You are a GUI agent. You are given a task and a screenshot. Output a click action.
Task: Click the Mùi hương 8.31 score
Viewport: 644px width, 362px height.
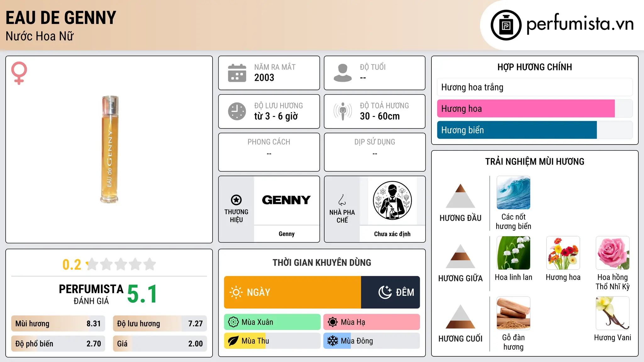(58, 324)
